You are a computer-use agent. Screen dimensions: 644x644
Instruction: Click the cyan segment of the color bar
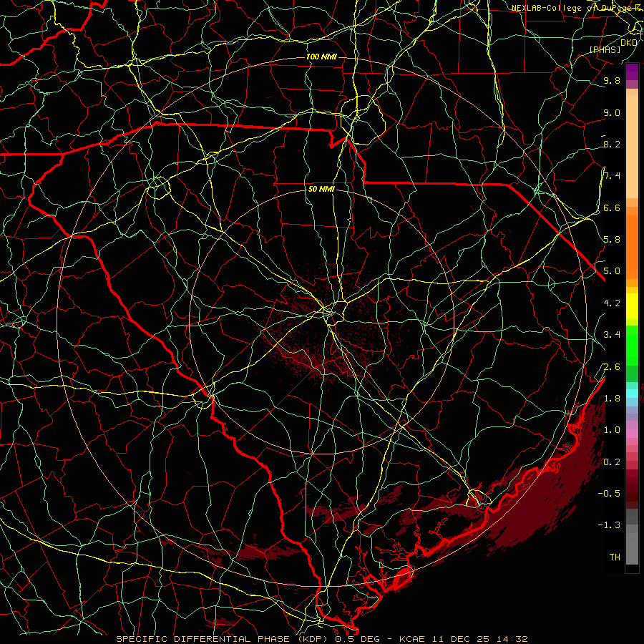pyautogui.click(x=632, y=394)
